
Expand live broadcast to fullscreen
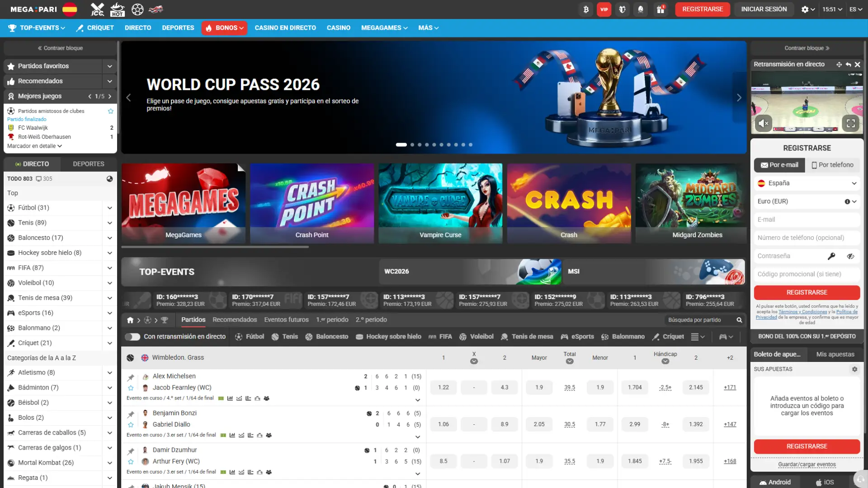[x=851, y=123]
